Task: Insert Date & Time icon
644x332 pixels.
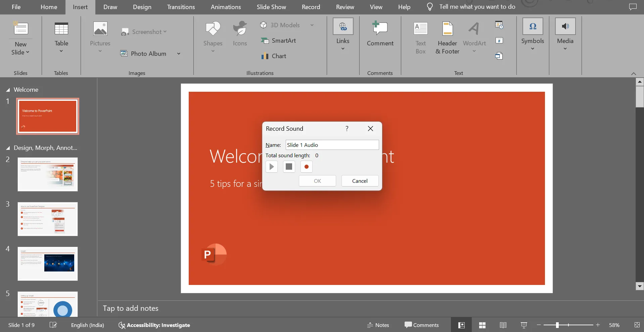Action: click(x=499, y=25)
